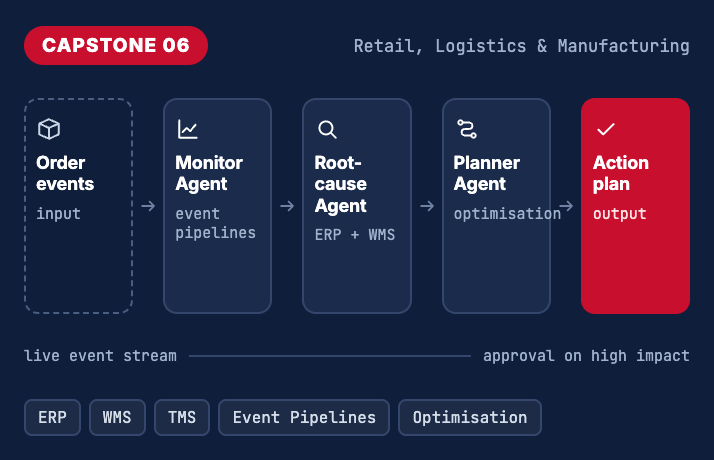Click the 'event pipelines' subtitle text
The width and height of the screenshot is (714, 460).
[x=215, y=223]
